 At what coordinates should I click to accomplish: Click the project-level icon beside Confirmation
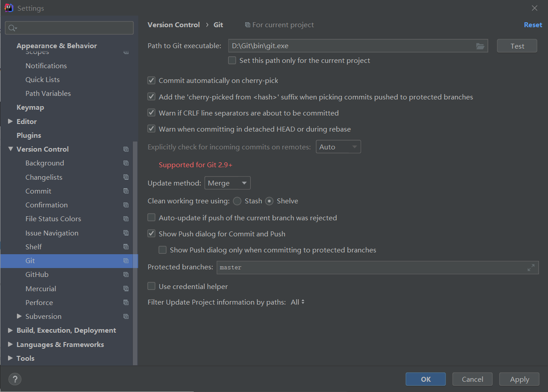pyautogui.click(x=126, y=205)
